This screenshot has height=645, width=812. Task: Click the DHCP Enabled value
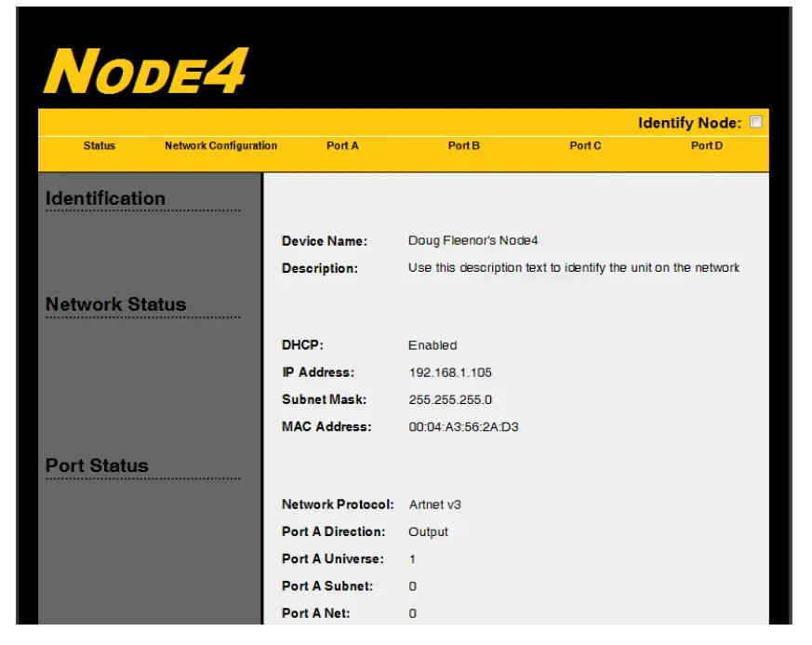tap(432, 345)
